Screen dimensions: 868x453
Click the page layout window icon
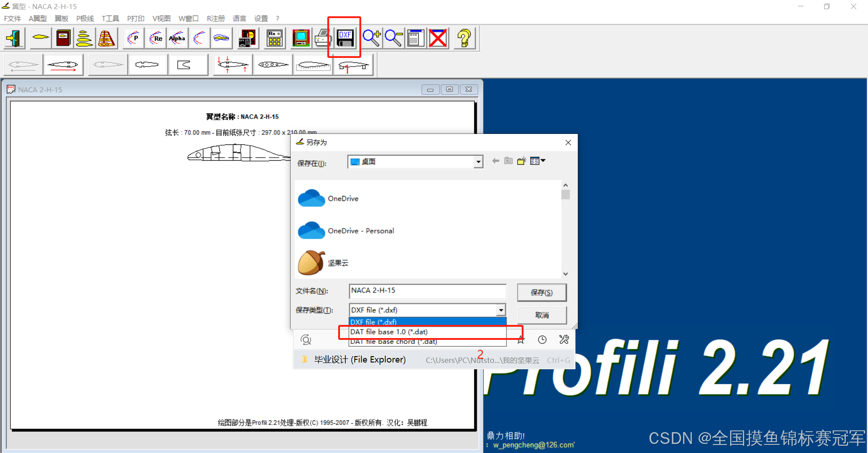(415, 38)
